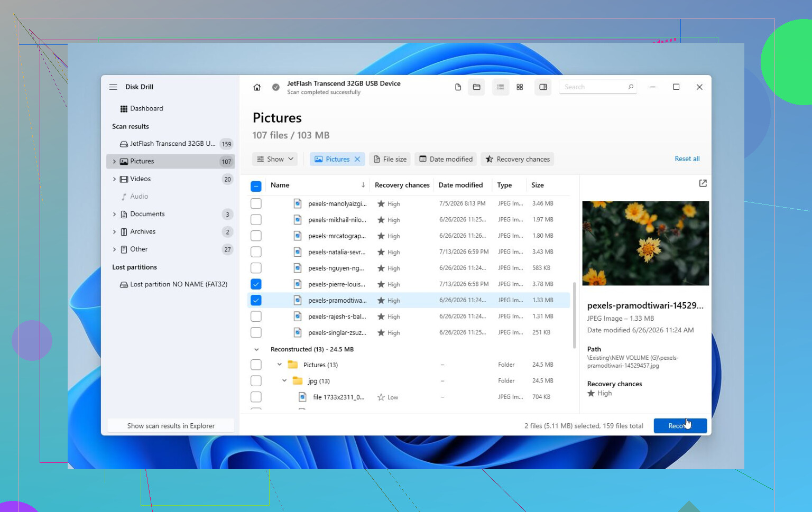Sort by the Size column header

click(x=537, y=185)
